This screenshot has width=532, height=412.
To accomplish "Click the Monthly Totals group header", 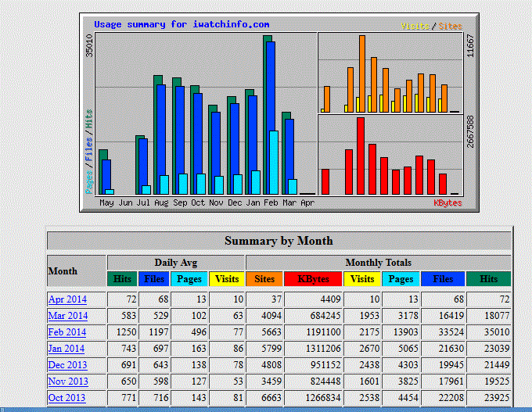I will (x=379, y=263).
